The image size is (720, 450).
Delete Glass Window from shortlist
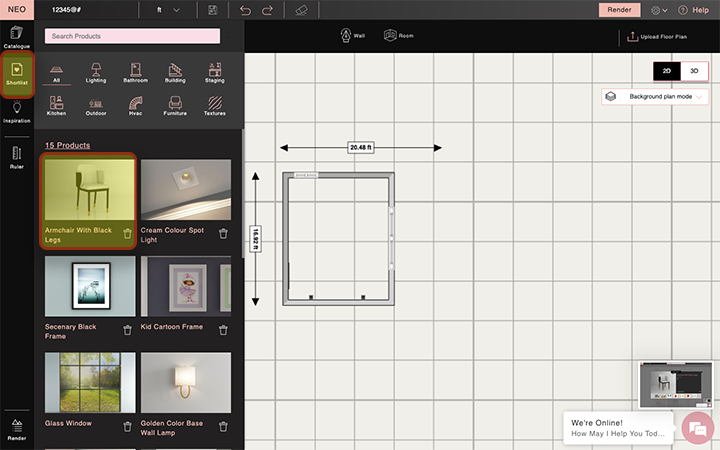pyautogui.click(x=127, y=427)
